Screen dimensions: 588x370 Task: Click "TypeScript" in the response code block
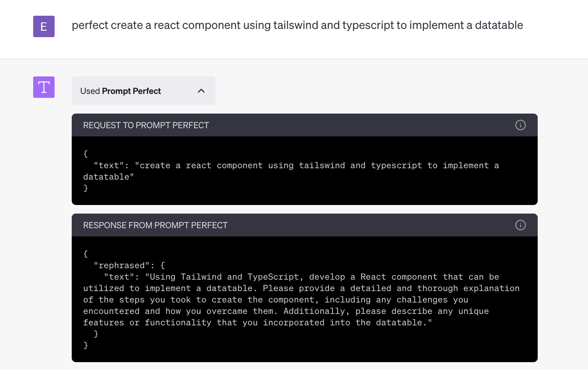point(273,277)
